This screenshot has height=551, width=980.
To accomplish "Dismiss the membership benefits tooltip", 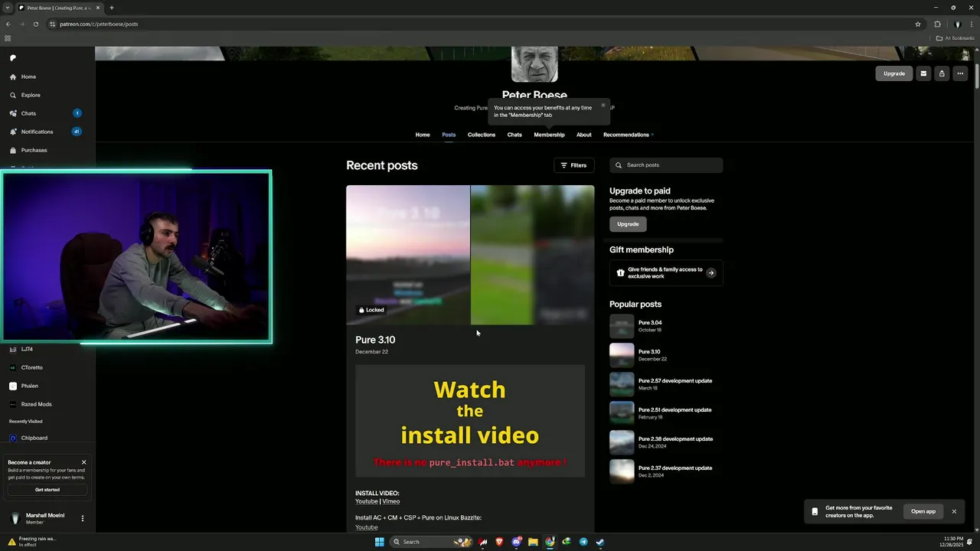I will pos(603,106).
